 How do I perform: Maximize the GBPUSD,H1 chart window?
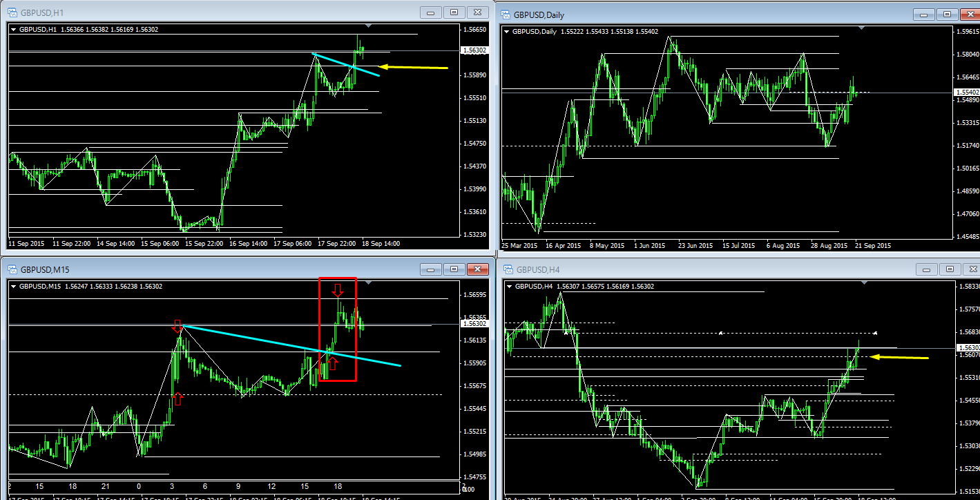[454, 12]
